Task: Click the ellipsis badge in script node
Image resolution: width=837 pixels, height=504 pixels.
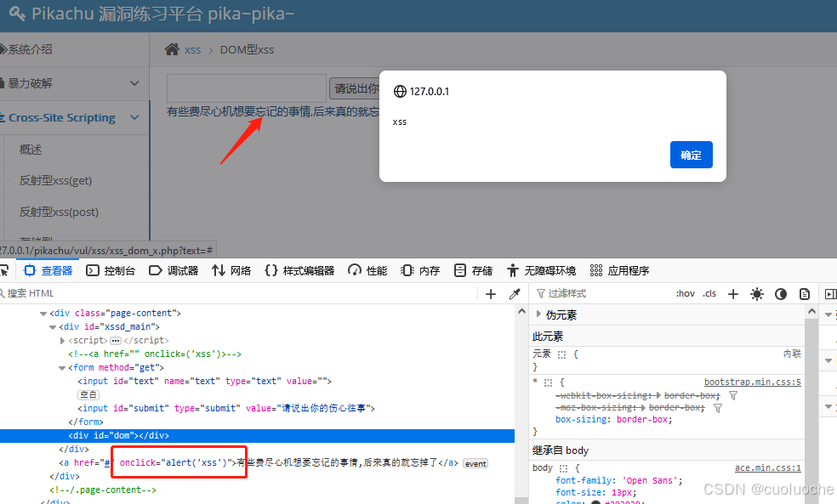Action: [x=116, y=340]
